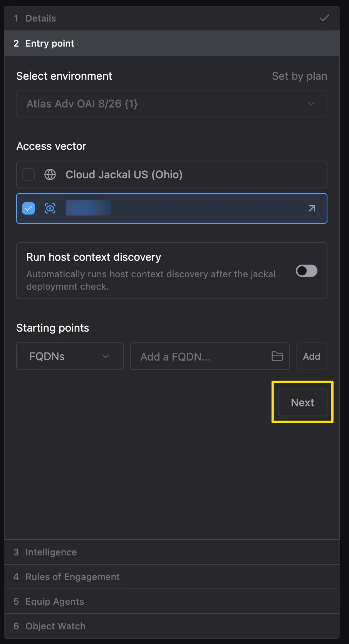The height and width of the screenshot is (644, 349).
Task: Click the eye-scan icon in selected access vector
Action: pos(50,208)
